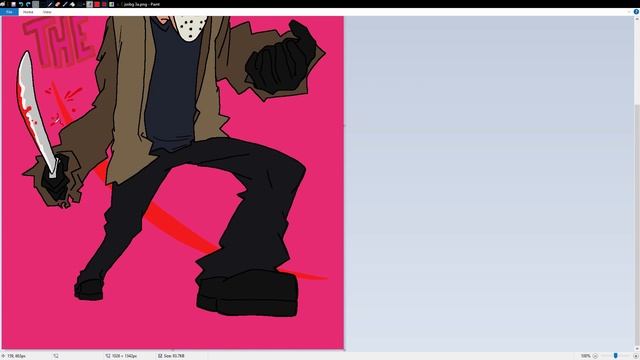
Task: Undo the last action
Action: (21, 4)
